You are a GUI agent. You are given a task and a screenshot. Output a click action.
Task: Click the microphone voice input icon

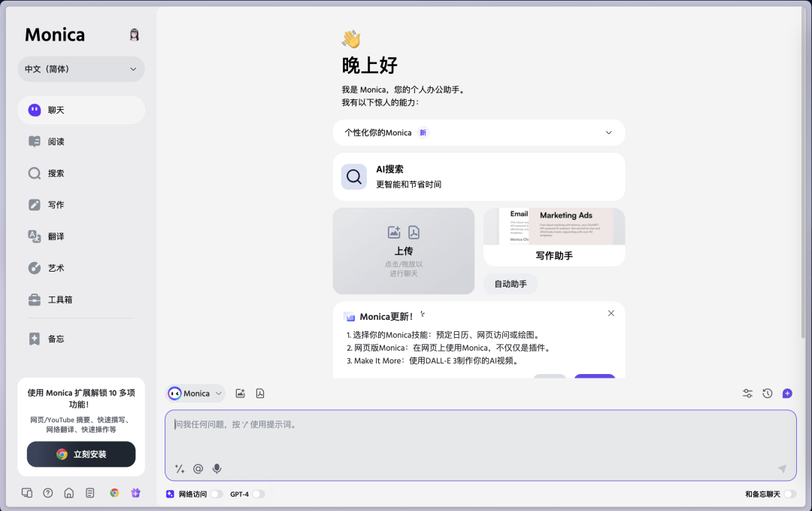click(217, 469)
